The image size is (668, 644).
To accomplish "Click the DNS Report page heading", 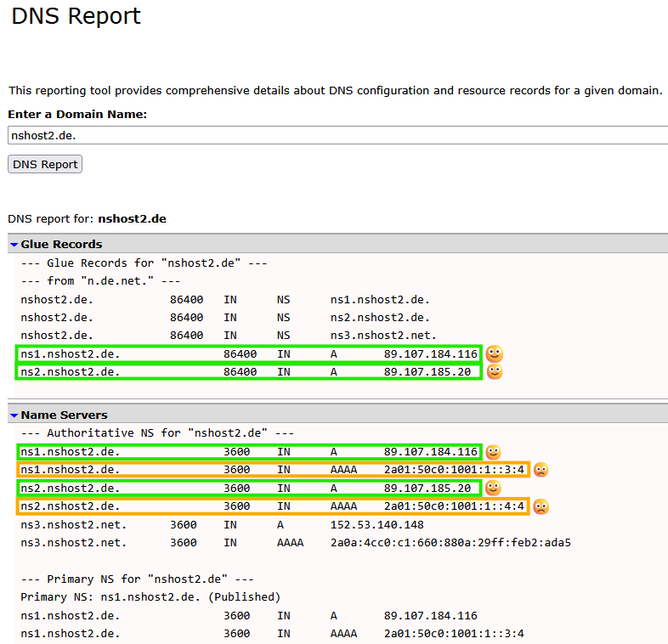I will pyautogui.click(x=76, y=17).
